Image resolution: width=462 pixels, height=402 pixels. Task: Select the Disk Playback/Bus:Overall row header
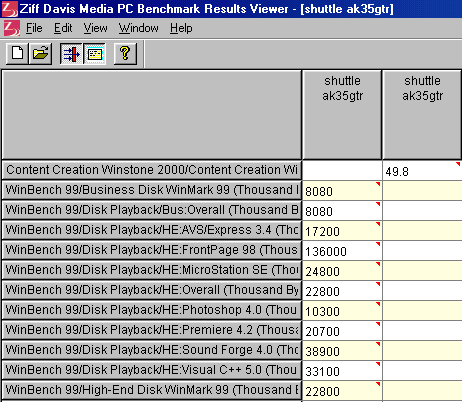pos(152,210)
